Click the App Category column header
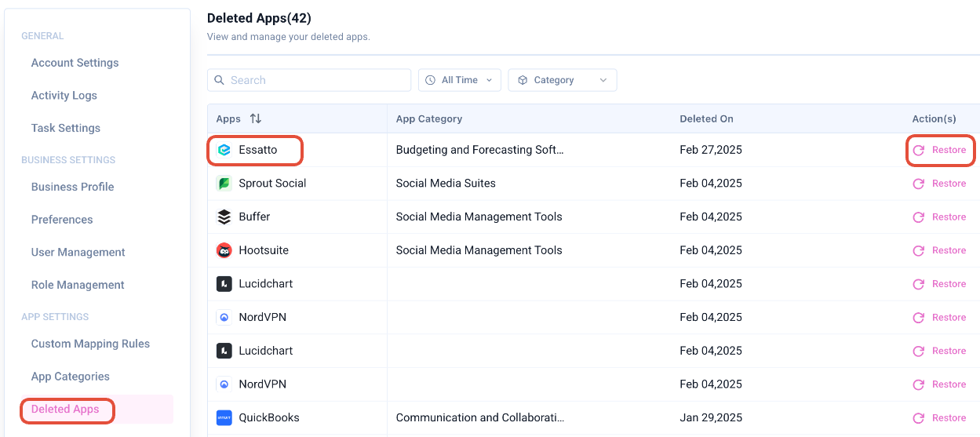The image size is (980, 437). click(x=429, y=119)
